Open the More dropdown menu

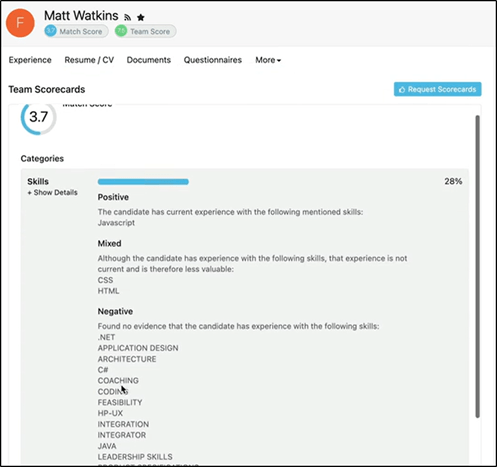point(268,60)
